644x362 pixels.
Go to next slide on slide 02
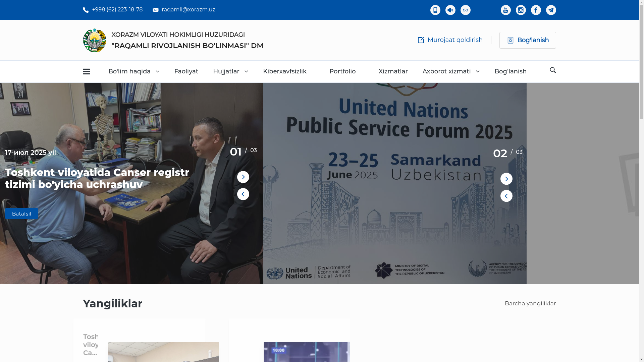pyautogui.click(x=506, y=179)
